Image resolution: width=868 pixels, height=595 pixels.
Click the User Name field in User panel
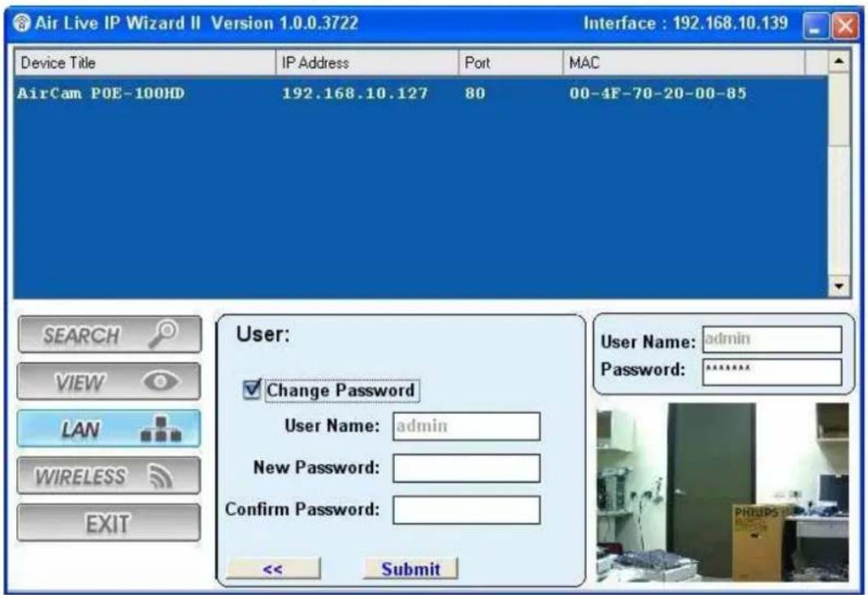(x=467, y=426)
